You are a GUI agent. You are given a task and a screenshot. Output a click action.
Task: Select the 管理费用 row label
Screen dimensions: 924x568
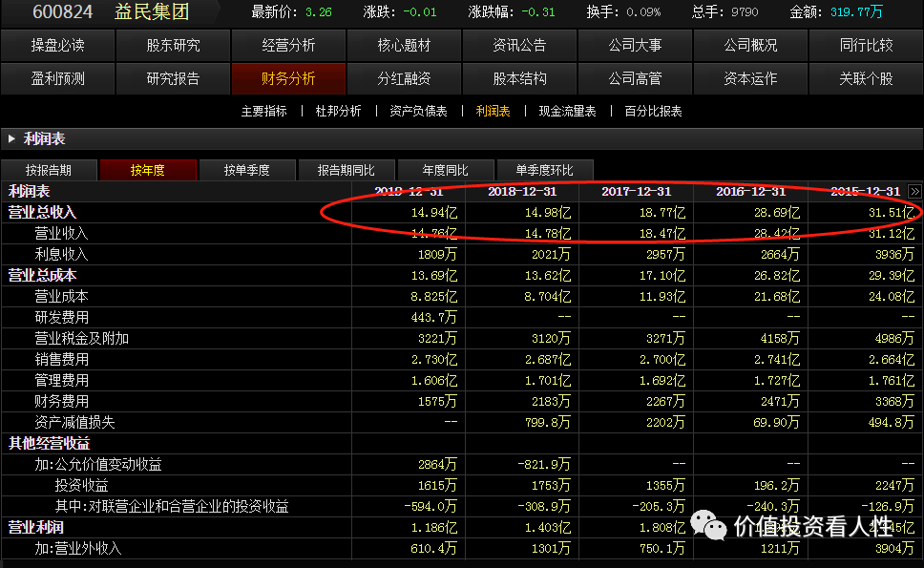tap(61, 381)
